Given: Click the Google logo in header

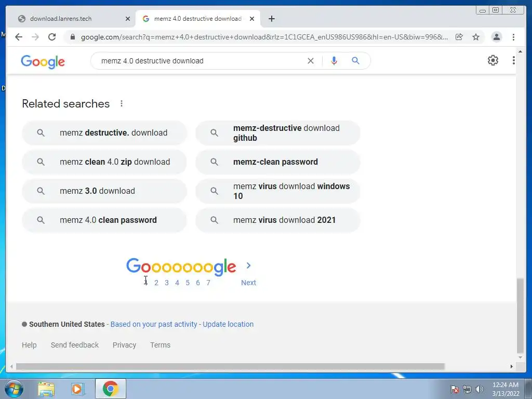Looking at the screenshot, I should 43,61.
